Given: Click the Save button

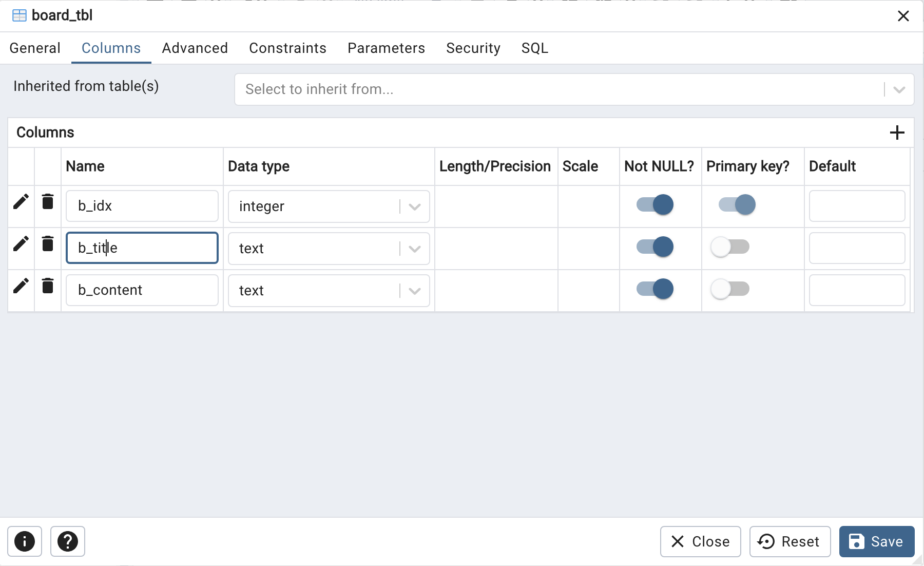Looking at the screenshot, I should click(877, 541).
